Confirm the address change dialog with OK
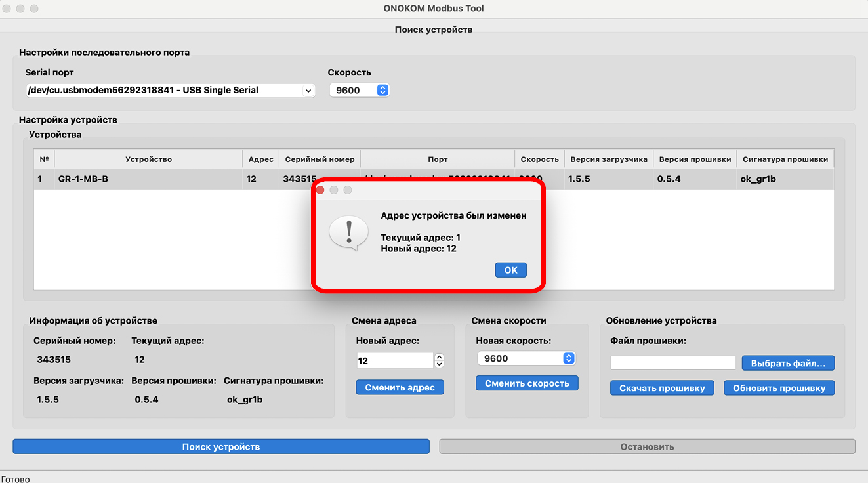This screenshot has height=483, width=868. point(511,270)
